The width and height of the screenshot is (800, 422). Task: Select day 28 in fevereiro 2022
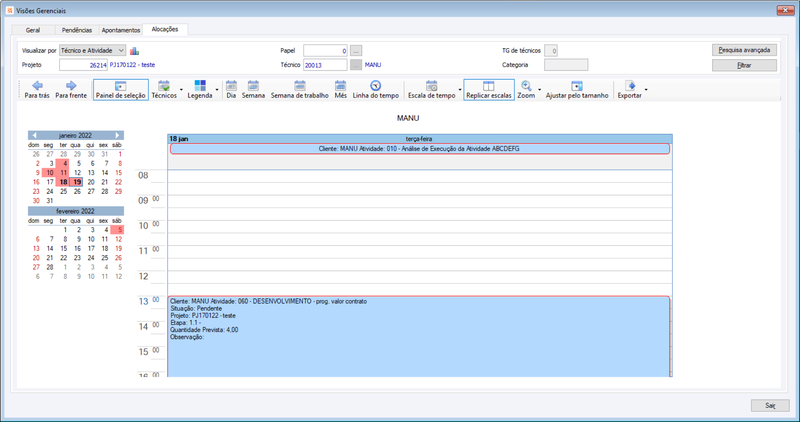coord(49,267)
